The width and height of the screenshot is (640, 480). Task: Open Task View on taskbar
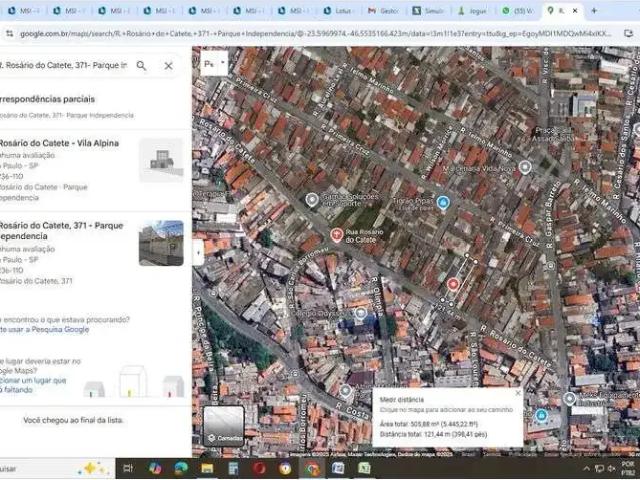coord(128,469)
